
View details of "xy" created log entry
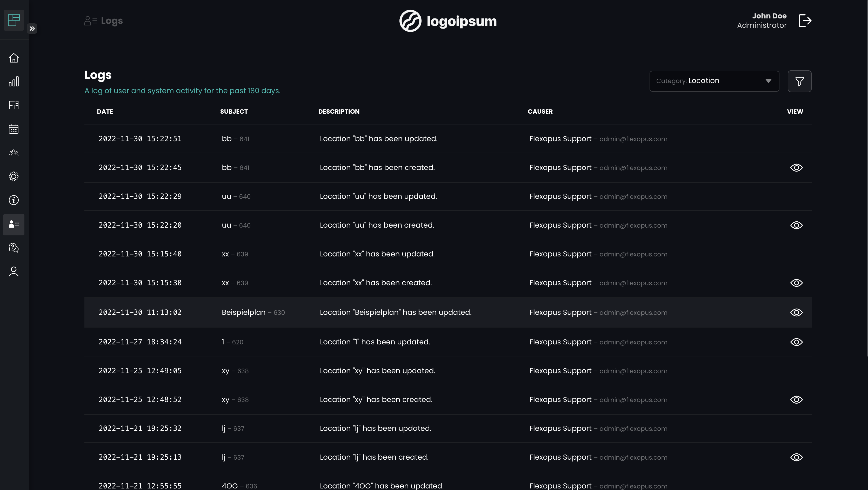click(x=796, y=400)
